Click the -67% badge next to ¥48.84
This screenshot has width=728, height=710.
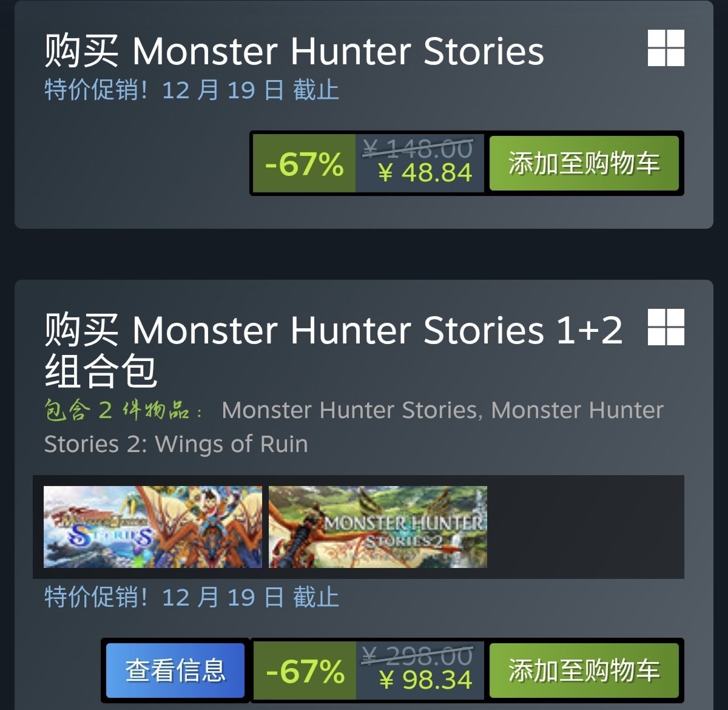(304, 164)
